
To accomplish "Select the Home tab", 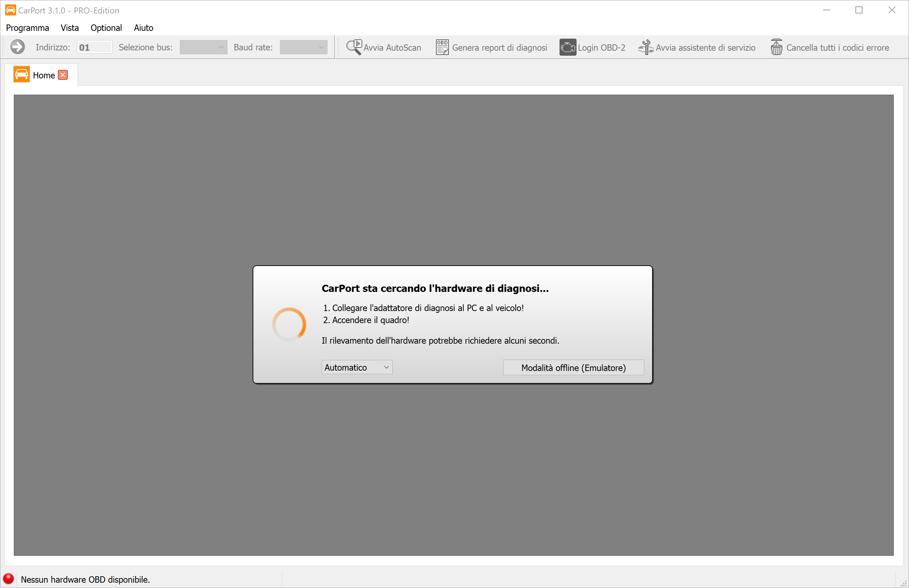I will (44, 75).
